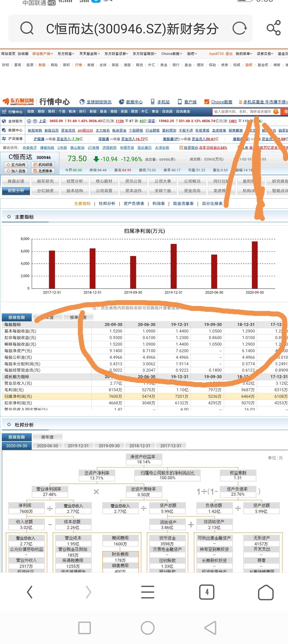The height and width of the screenshot is (644, 288).
Task: Open 客户端 link in header
Action: coord(187,102)
